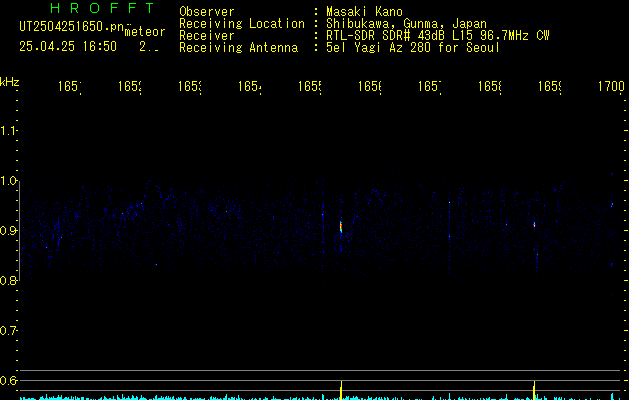Image resolution: width=629 pixels, height=400 pixels.
Task: Click the 0.9 frequency axis label
Action: [x=8, y=231]
